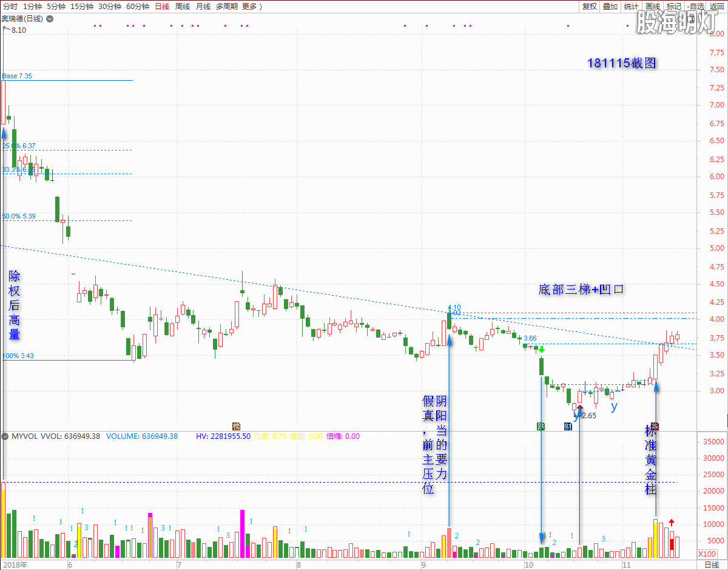Click the red up-arrow above volume bar

pos(672,523)
